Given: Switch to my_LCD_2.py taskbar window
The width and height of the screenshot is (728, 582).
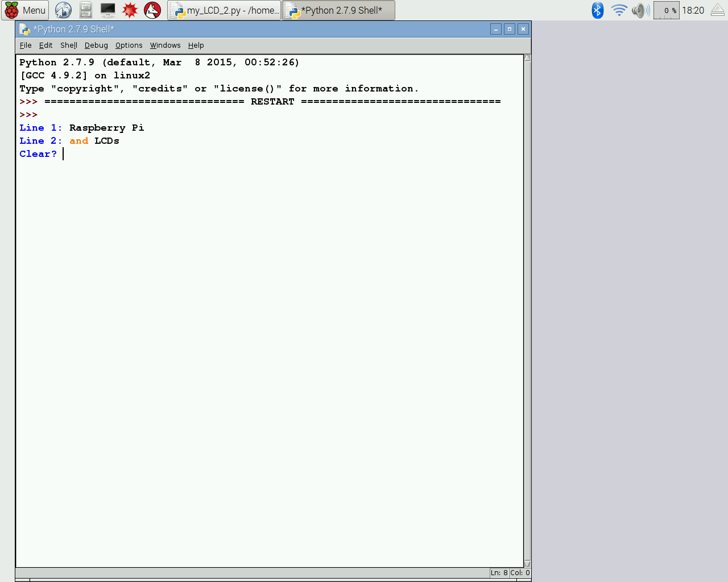Looking at the screenshot, I should pos(225,10).
